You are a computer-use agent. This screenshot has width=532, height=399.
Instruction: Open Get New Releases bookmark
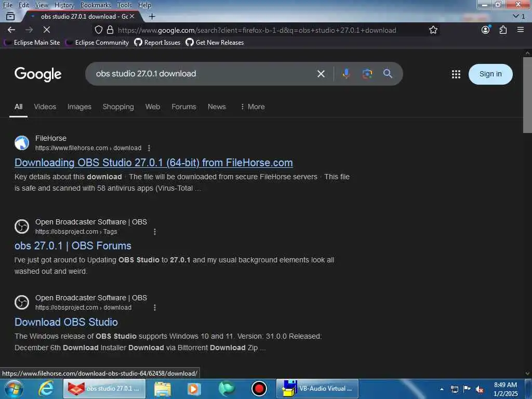(215, 43)
